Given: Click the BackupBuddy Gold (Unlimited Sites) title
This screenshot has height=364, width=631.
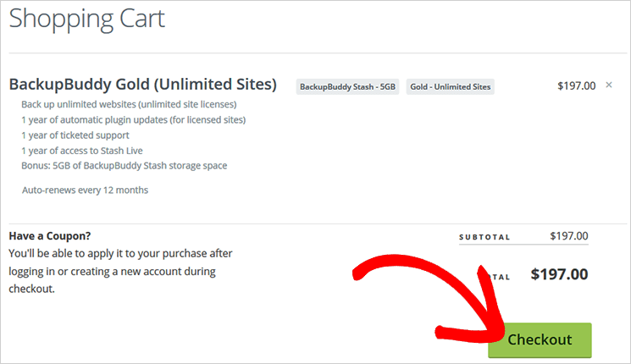Looking at the screenshot, I should pyautogui.click(x=143, y=85).
